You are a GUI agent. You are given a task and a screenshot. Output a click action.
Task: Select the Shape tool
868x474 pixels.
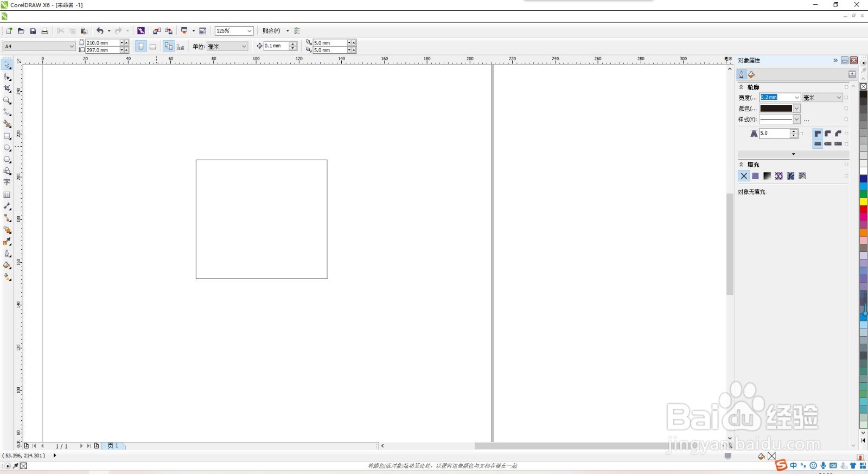click(x=7, y=77)
